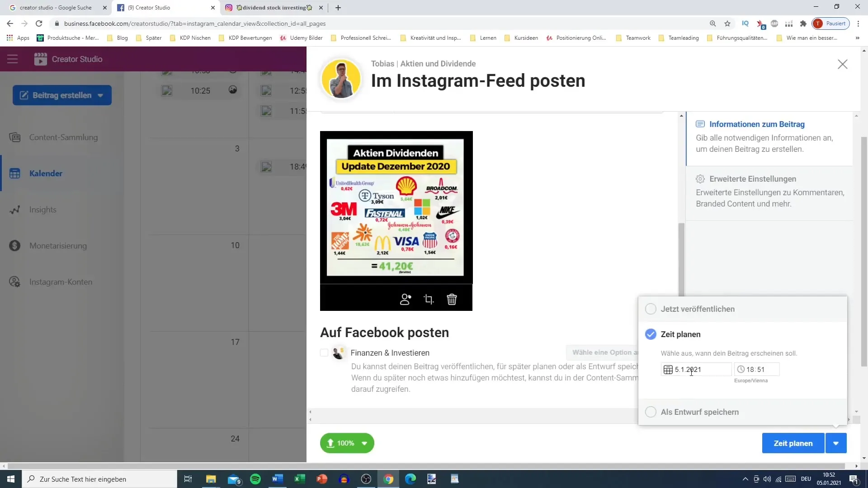Open Chrome from the taskbar
Screen dimensions: 868x488
tap(388, 479)
